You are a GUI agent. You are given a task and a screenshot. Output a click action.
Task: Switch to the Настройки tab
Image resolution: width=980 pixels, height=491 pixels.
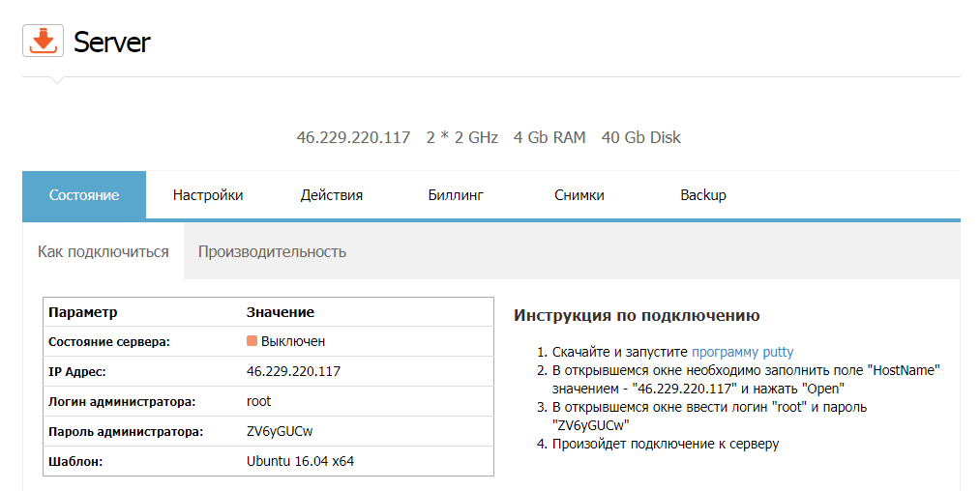[x=207, y=195]
